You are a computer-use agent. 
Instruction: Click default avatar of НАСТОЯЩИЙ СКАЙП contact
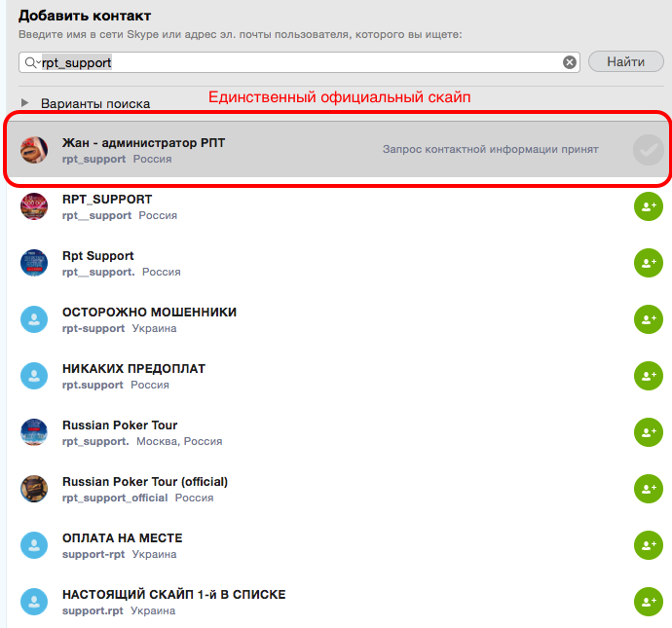coord(34,602)
